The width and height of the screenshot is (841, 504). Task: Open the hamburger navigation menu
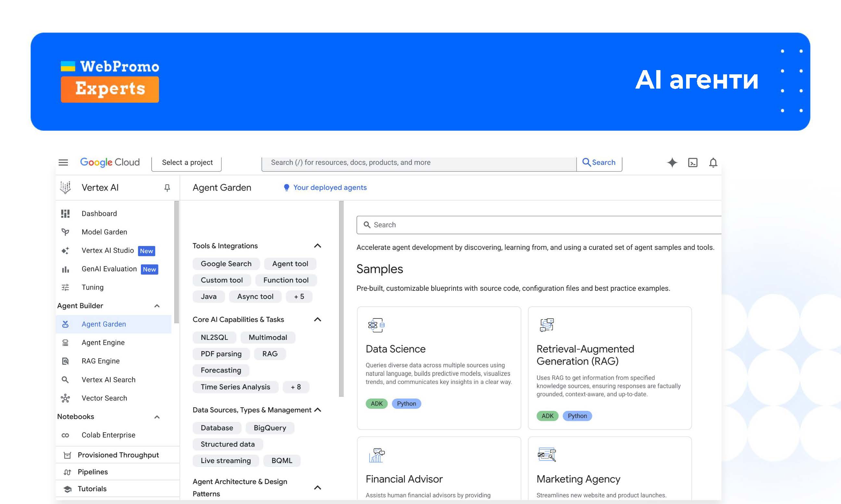(63, 162)
